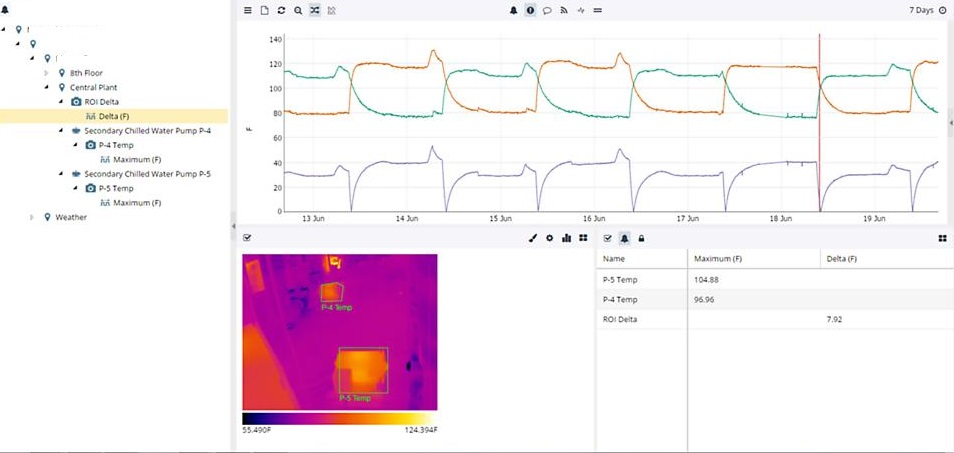This screenshot has height=453, width=954.
Task: Select the Delta (F) tree item
Action: tap(113, 116)
